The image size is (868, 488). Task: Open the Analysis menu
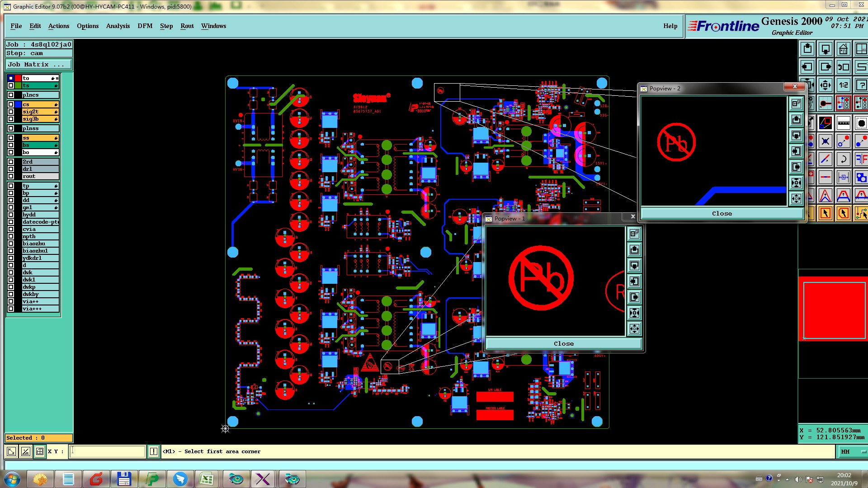[x=118, y=26]
